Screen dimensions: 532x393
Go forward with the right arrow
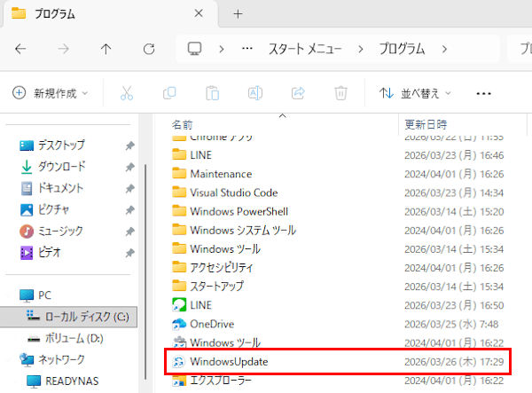point(63,49)
